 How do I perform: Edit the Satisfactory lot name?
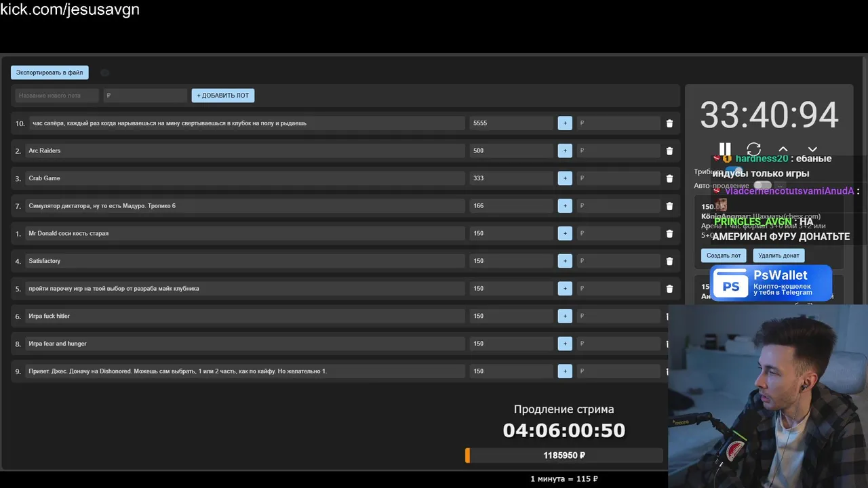click(x=245, y=261)
